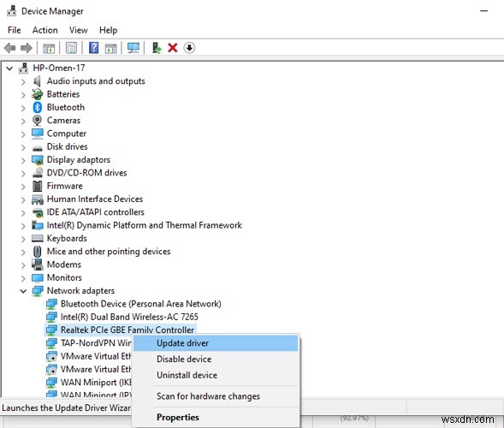Image resolution: width=504 pixels, height=428 pixels.
Task: Click the DVD/CD-ROM drives disc icon
Action: click(x=38, y=173)
